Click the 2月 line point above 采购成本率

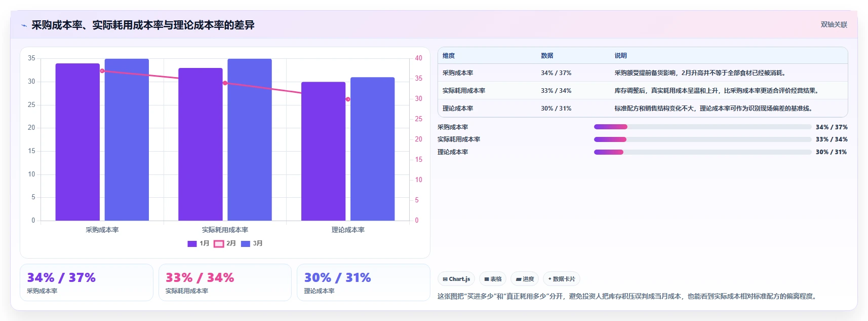(102, 71)
